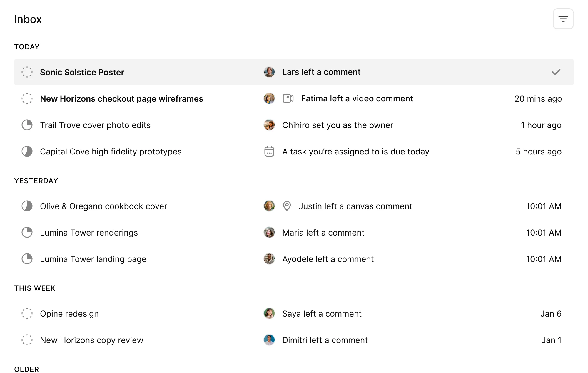Open the filter options in the Inbox header
This screenshot has height=373, width=588.
563,19
